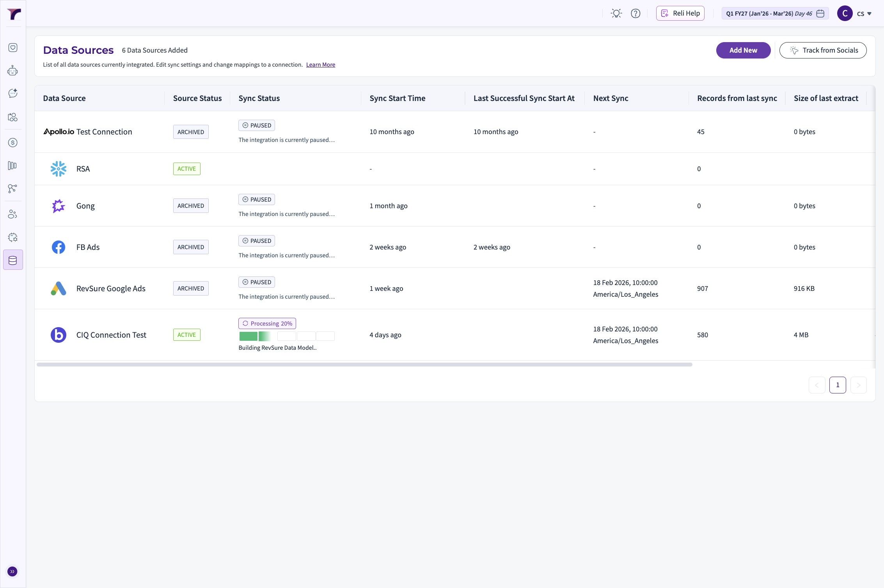Toggle the light/dark theme sun icon

616,13
